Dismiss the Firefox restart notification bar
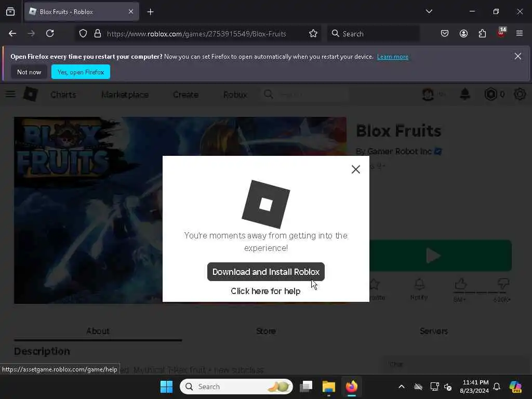Viewport: 532px width, 399px height. point(518,56)
